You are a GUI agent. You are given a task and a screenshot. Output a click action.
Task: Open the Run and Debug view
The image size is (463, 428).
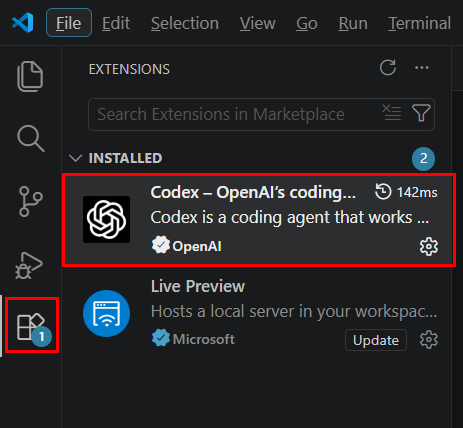[29, 266]
